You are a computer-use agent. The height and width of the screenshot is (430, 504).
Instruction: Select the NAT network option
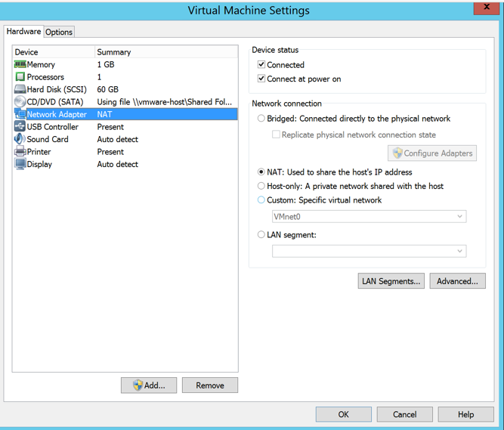coord(261,172)
